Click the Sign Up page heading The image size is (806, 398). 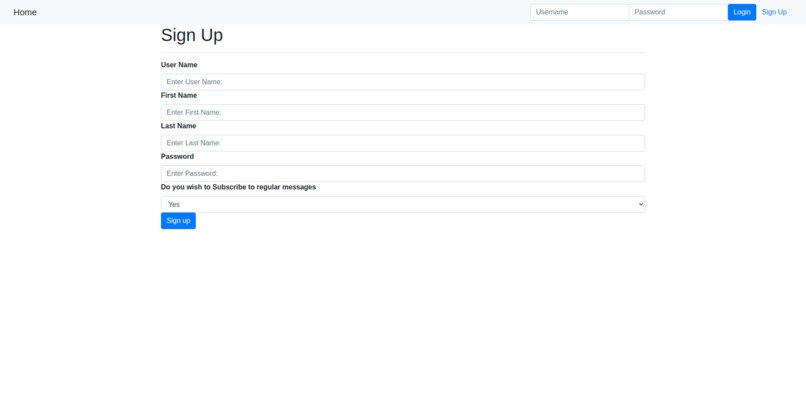click(x=192, y=35)
